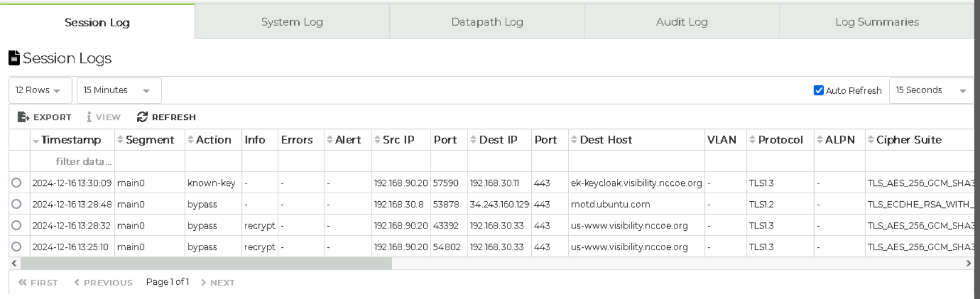Switch to the System Log tab
Image resolution: width=980 pixels, height=299 pixels.
(292, 22)
